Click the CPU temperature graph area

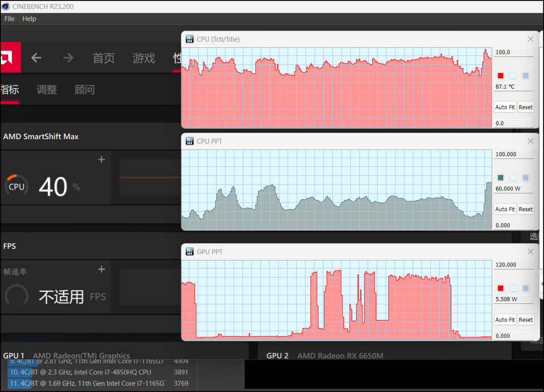point(336,88)
